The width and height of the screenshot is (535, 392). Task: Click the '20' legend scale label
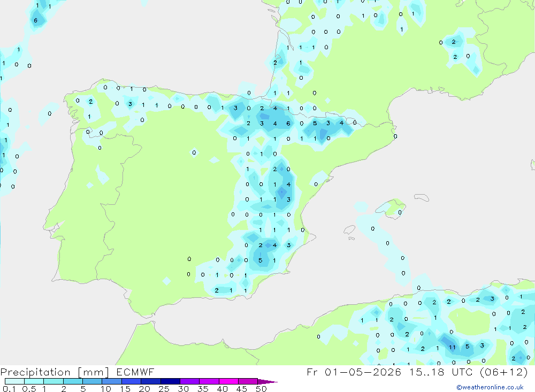[x=144, y=389]
